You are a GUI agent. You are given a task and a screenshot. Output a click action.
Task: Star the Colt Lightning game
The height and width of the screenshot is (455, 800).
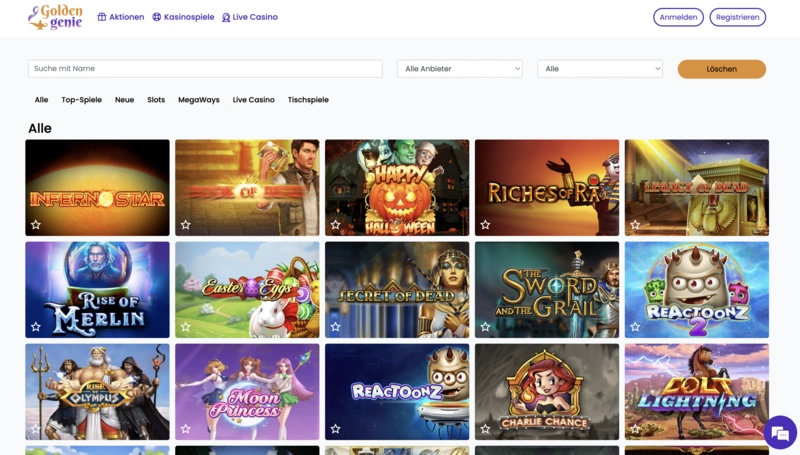click(635, 429)
